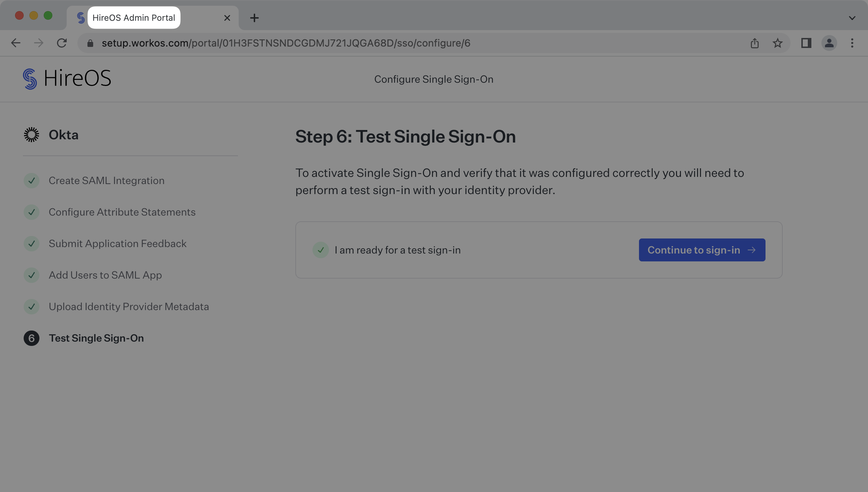Screen dimensions: 868x492
Task: Open the Chrome three-dot menu
Action: 852,43
